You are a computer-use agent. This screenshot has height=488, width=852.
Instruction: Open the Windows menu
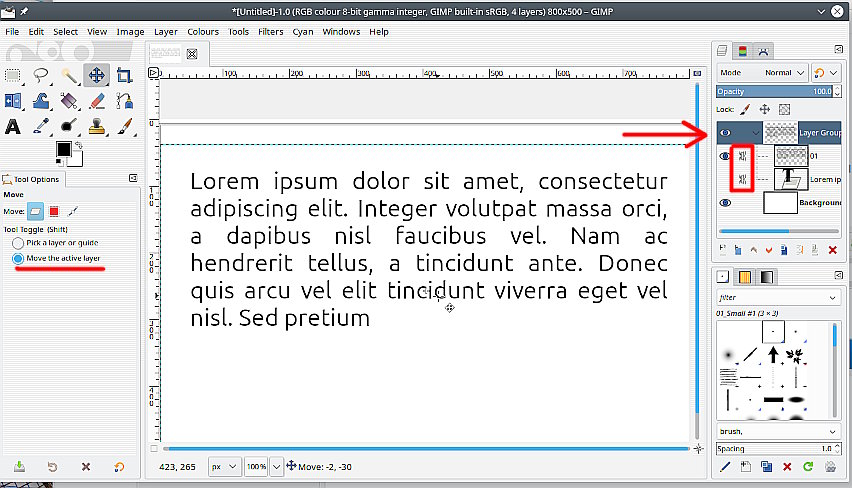341,32
